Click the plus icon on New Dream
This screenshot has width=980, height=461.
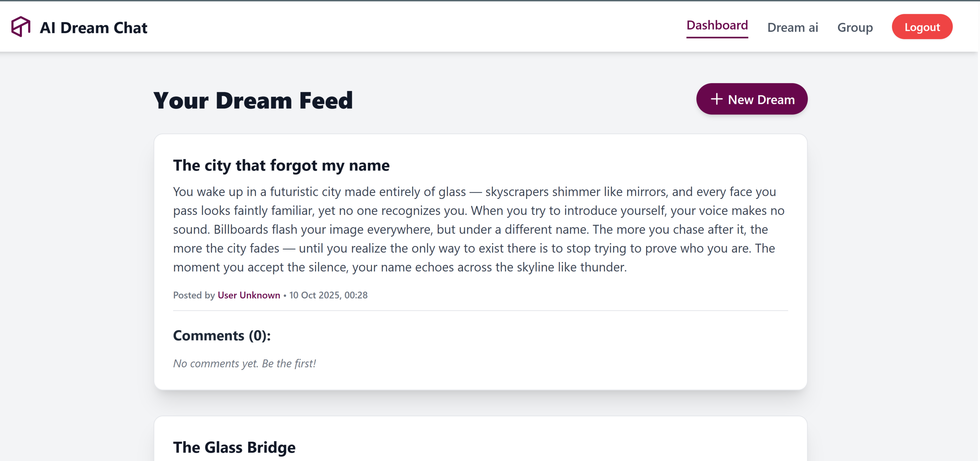pyautogui.click(x=716, y=99)
